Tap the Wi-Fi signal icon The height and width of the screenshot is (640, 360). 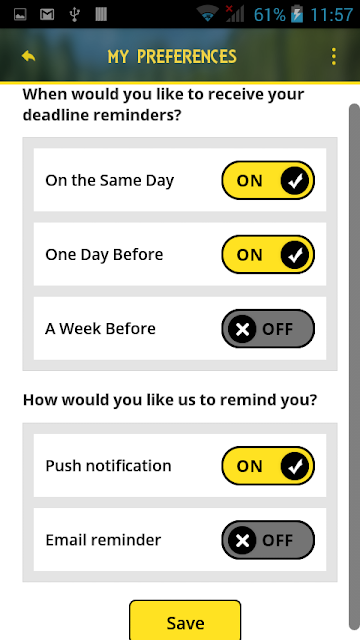pyautogui.click(x=208, y=15)
